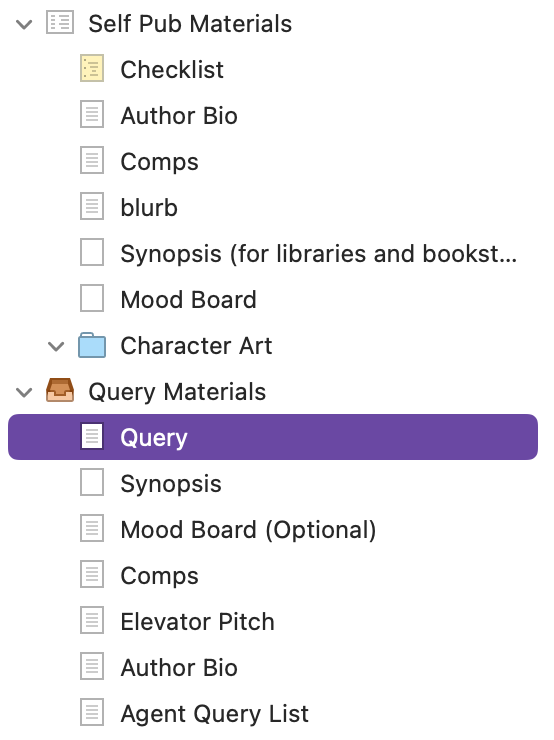This screenshot has height=740, width=554.
Task: Click the blue Character Art folder icon
Action: (x=92, y=345)
